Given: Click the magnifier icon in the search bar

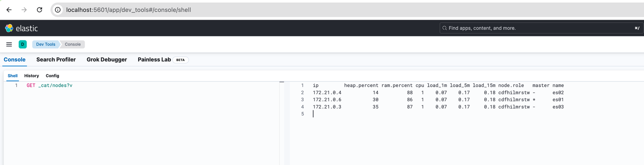Looking at the screenshot, I should (x=444, y=28).
